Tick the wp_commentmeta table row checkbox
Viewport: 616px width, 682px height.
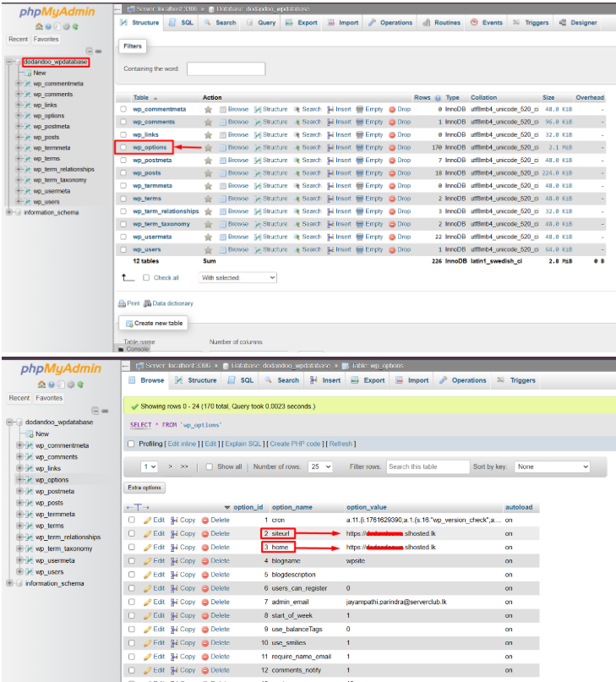pos(123,109)
